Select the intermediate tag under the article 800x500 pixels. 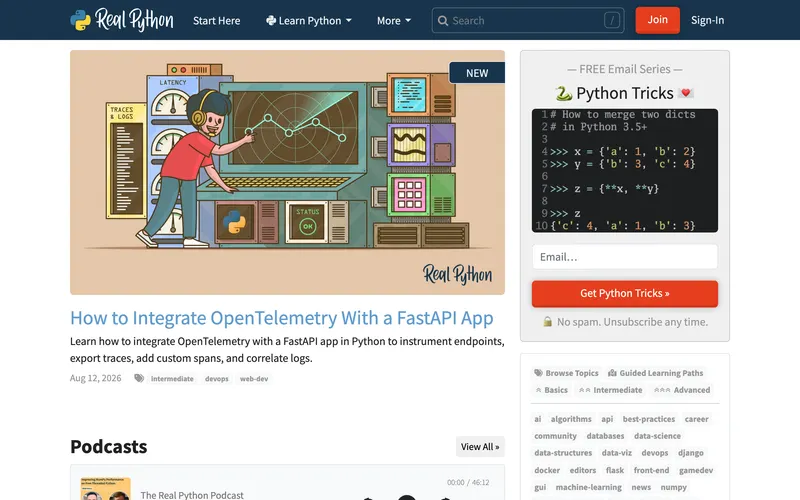coord(172,379)
